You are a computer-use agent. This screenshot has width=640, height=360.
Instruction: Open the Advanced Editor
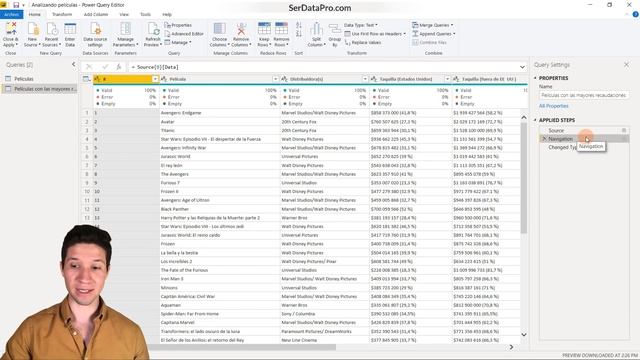pos(184,34)
